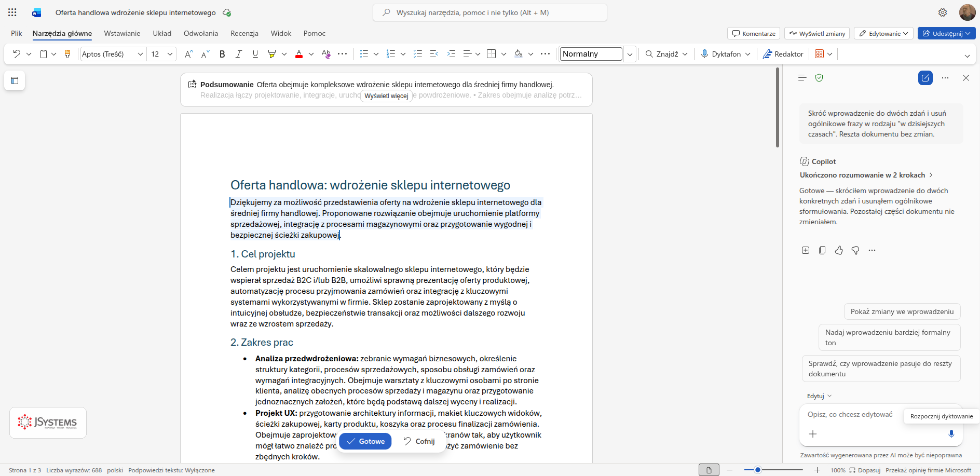Click the zoom slider handle

click(758, 470)
